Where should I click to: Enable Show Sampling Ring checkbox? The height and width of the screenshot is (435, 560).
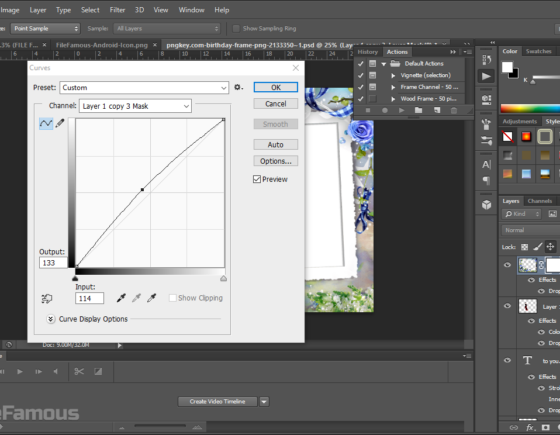[x=236, y=29]
